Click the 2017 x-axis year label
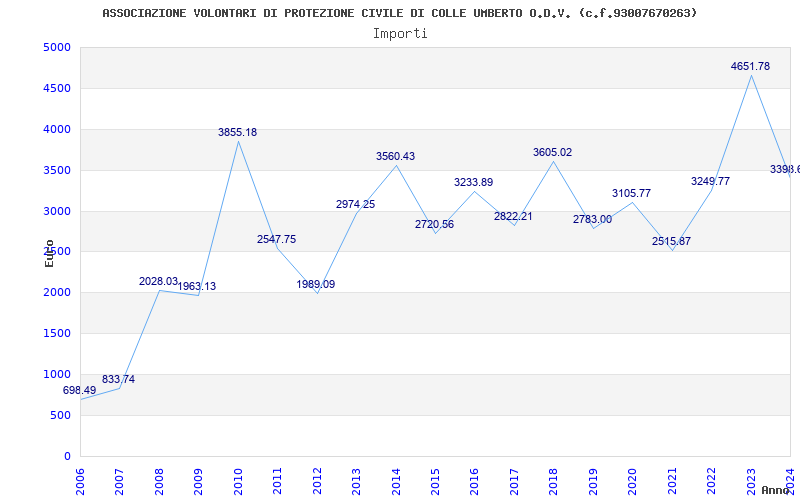 coord(514,482)
